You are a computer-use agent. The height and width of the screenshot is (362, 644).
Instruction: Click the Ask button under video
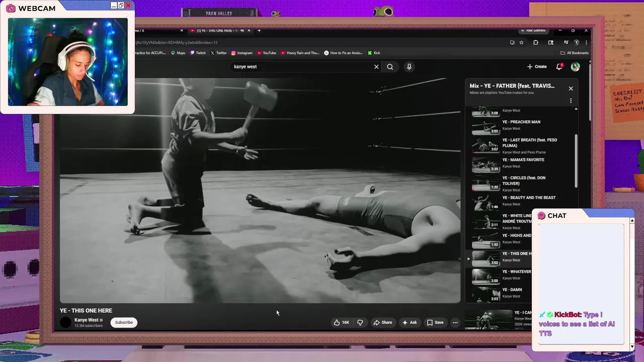[x=409, y=322]
